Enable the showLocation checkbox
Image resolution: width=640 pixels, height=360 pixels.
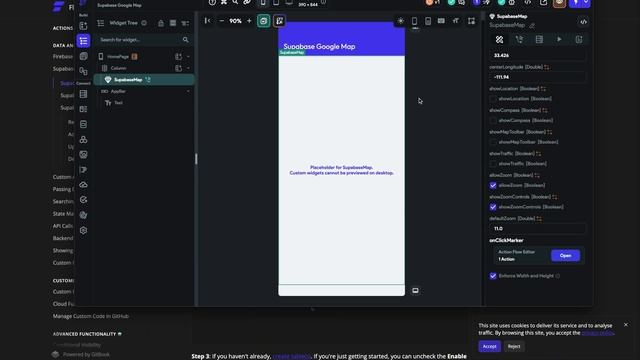(x=493, y=99)
